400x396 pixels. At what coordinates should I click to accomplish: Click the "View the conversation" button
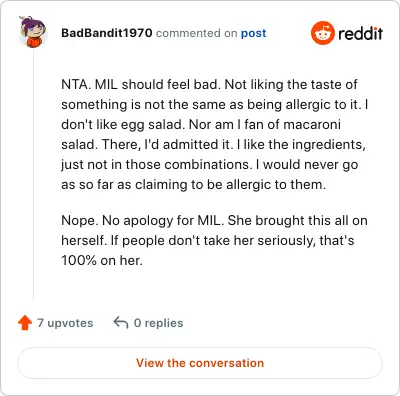tap(200, 363)
